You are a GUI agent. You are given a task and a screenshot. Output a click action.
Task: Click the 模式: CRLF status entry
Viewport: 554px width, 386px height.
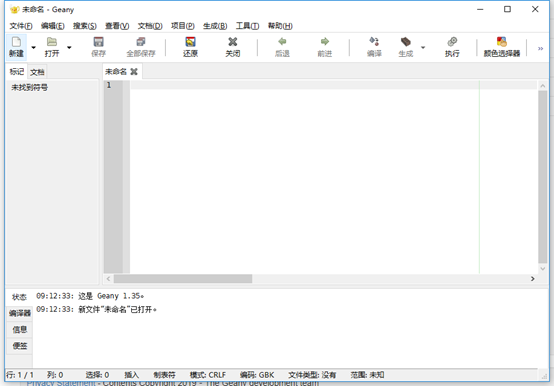208,375
